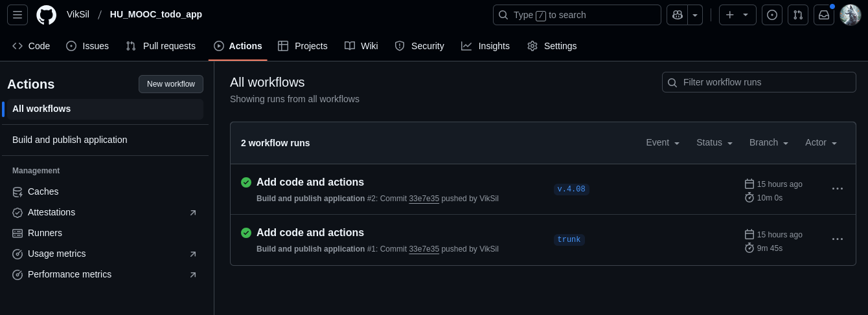This screenshot has width=868, height=315.
Task: Open options menu for workflow run #2
Action: click(x=838, y=189)
